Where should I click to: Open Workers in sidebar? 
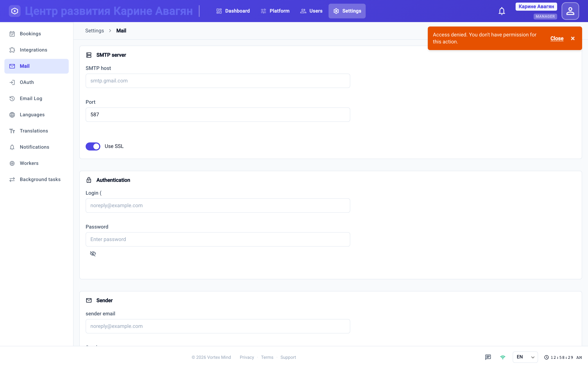click(36, 163)
